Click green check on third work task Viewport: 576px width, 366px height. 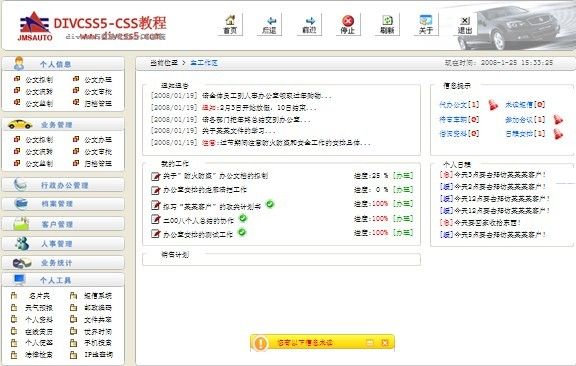pos(270,204)
